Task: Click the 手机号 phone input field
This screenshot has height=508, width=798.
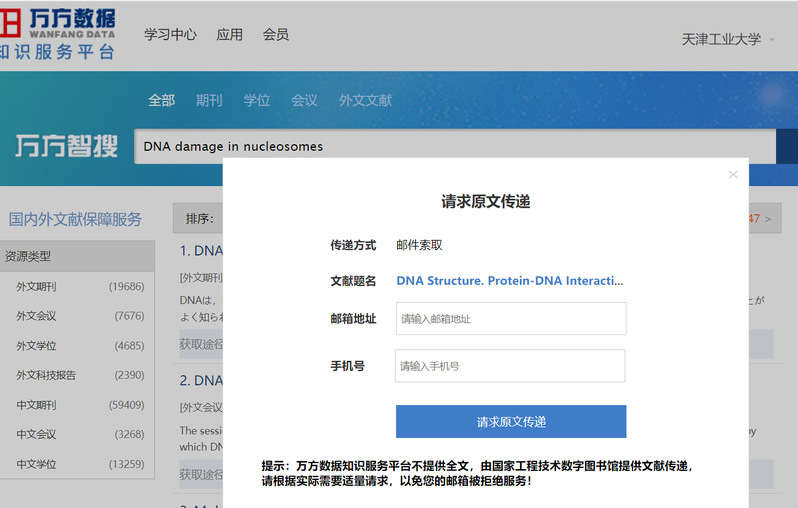Action: (x=510, y=366)
